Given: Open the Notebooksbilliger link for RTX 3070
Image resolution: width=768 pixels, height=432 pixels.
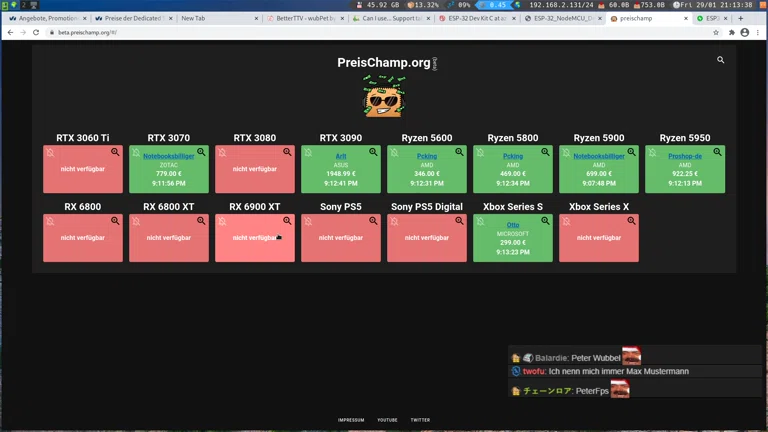Looking at the screenshot, I should (168, 156).
